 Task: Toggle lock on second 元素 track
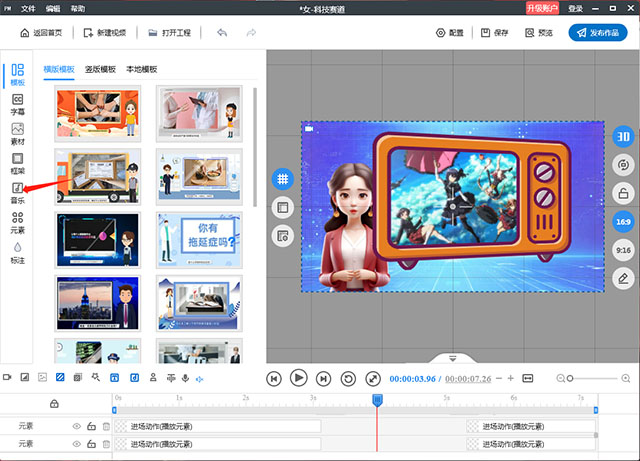[x=91, y=443]
